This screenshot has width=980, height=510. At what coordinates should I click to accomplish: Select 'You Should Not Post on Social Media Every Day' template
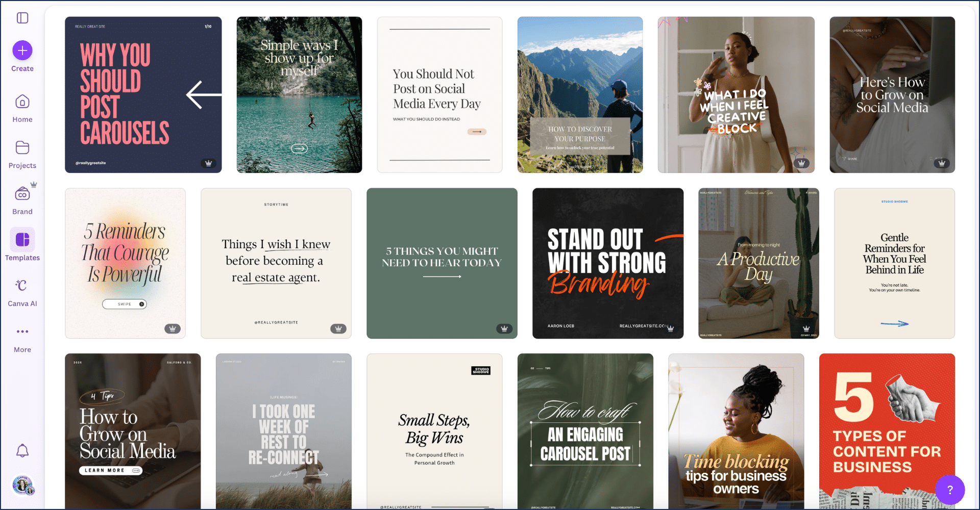439,95
